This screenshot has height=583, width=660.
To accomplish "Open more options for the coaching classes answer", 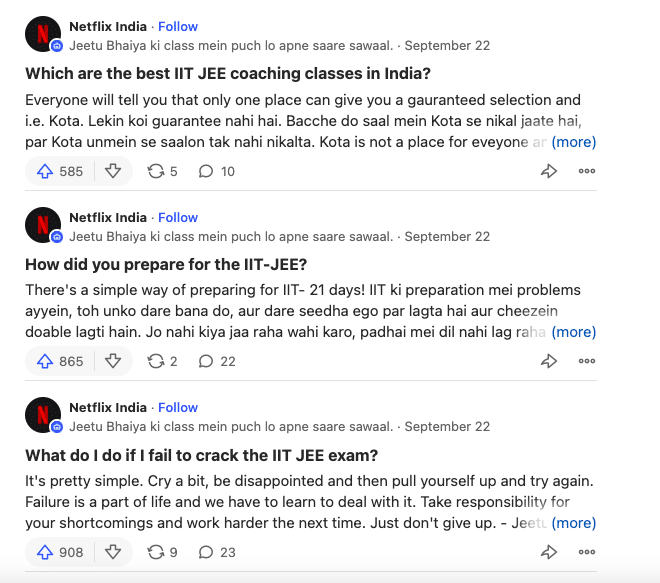I will (x=587, y=171).
